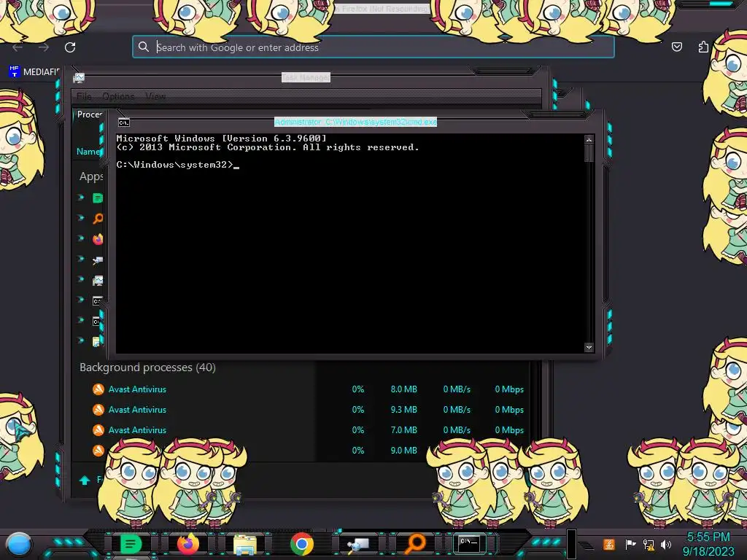Click the orange Avast tray icon
The width and height of the screenshot is (747, 560).
pyautogui.click(x=609, y=544)
